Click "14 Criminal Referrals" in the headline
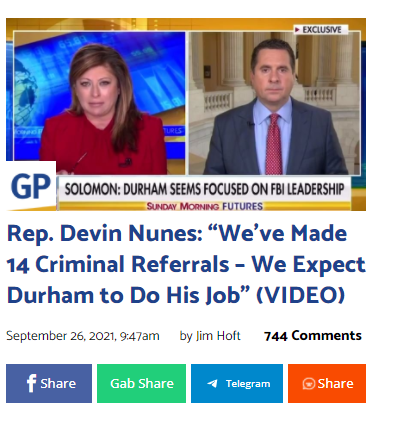This screenshot has width=414, height=428. (118, 264)
